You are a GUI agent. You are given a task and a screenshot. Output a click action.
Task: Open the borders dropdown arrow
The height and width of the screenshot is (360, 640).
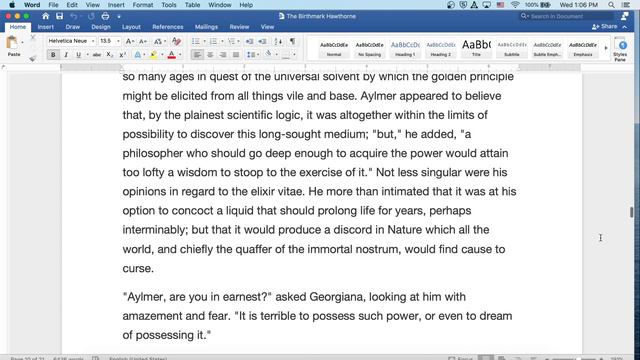[294, 55]
